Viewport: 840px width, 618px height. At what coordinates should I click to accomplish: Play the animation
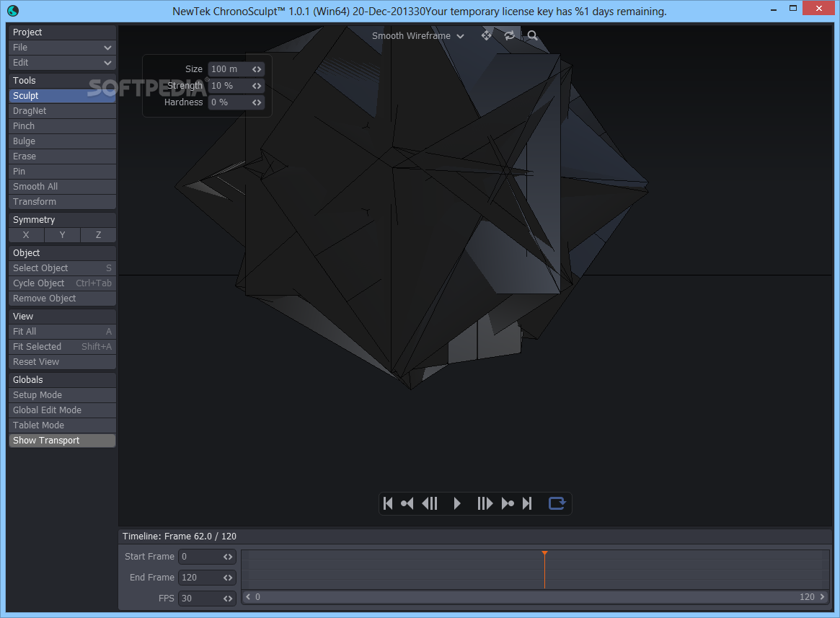[457, 503]
